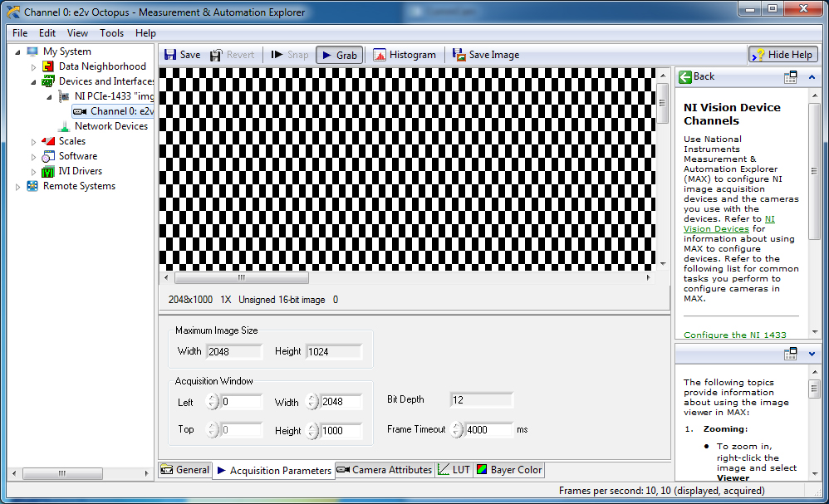Click the Save Image icon
This screenshot has width=829, height=504.
click(459, 55)
